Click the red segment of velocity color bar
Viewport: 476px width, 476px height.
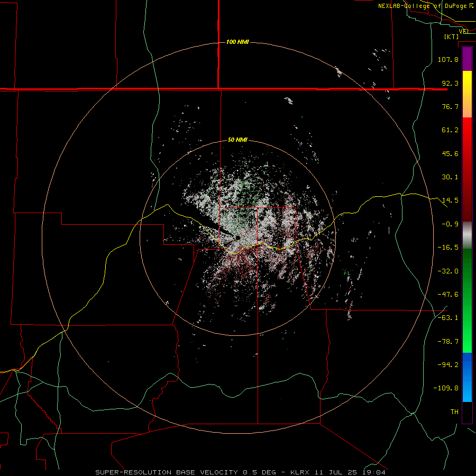click(x=467, y=169)
